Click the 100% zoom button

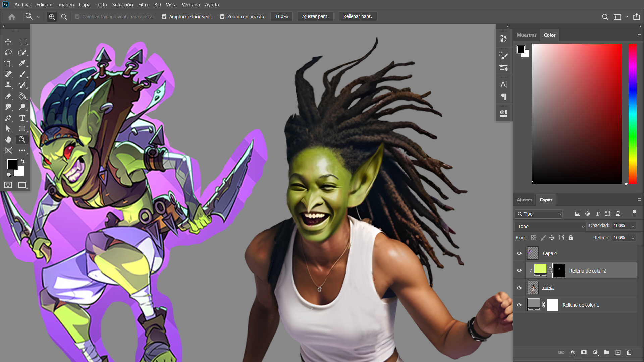(281, 17)
